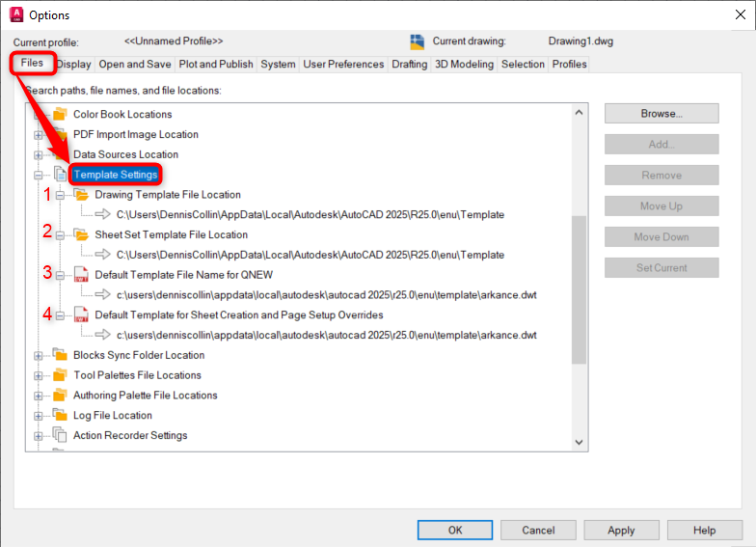
Task: Click the Add... button
Action: click(661, 145)
